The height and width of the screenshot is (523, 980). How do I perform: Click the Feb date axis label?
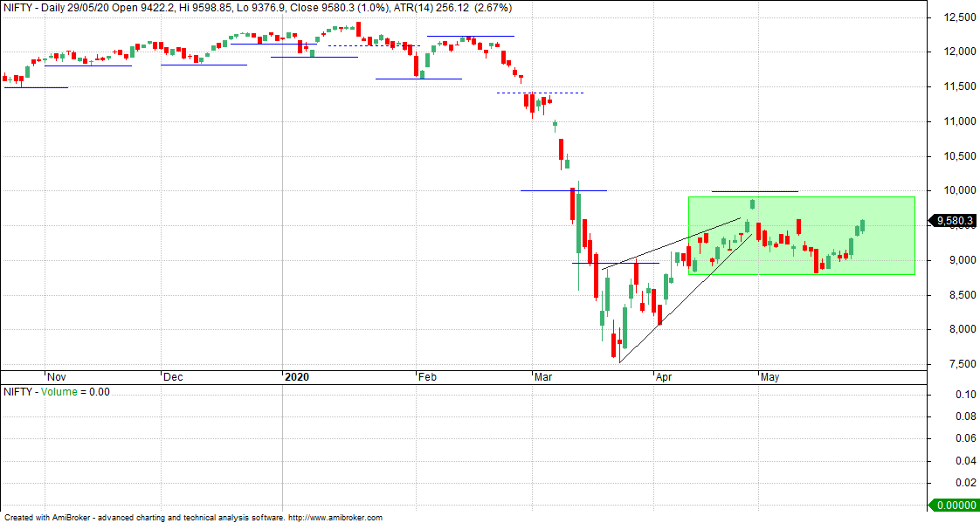tap(427, 377)
